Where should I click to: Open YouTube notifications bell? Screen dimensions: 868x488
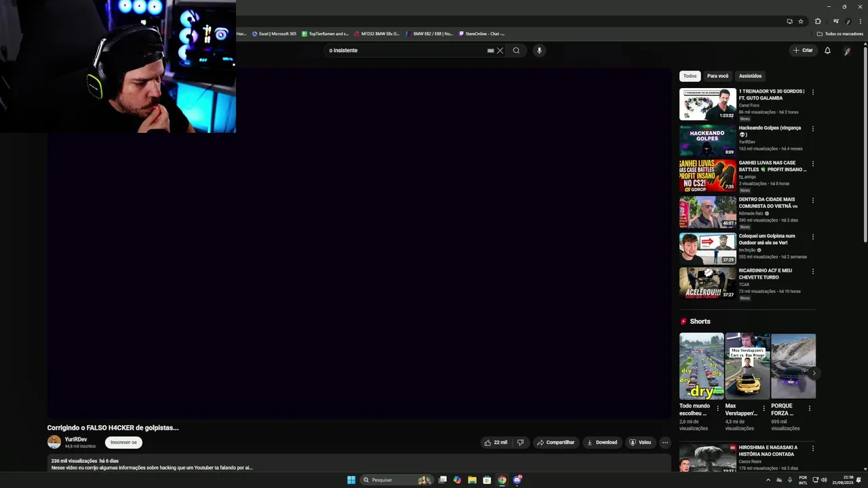(827, 50)
